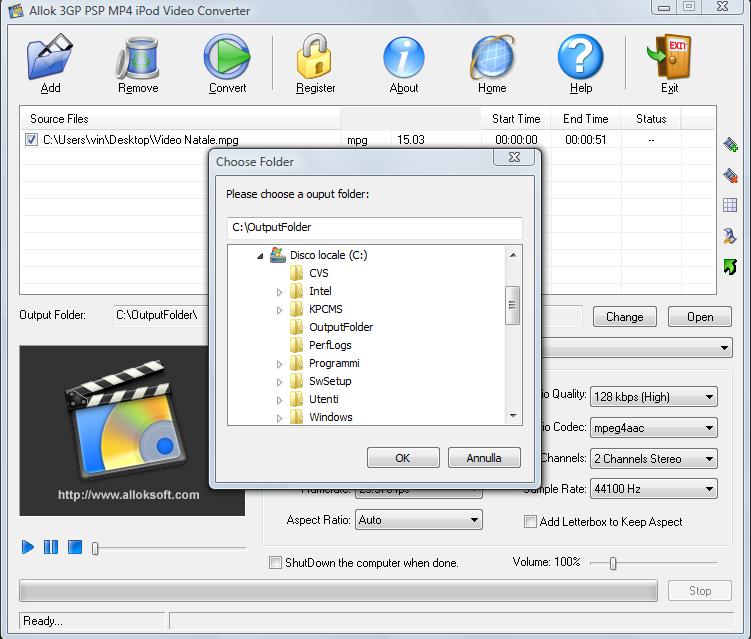Open the Register padlock icon

point(315,57)
